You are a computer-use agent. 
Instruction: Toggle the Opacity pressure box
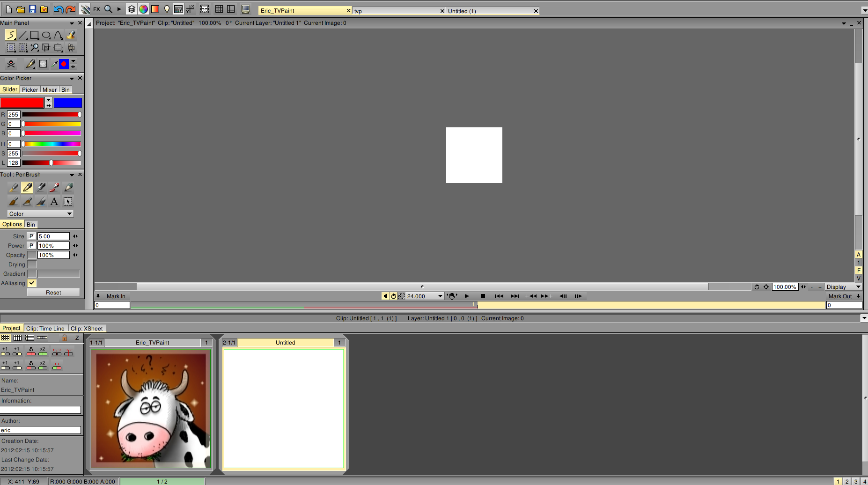click(x=32, y=255)
